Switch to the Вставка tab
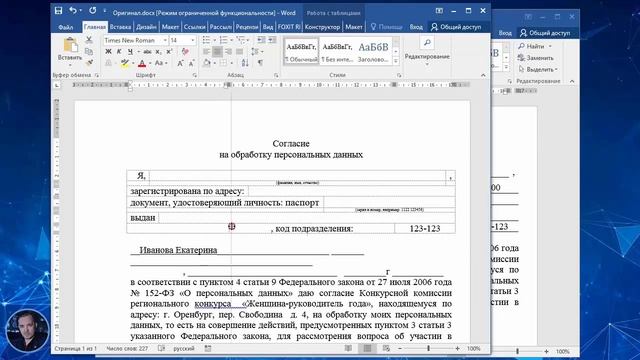Image resolution: width=640 pixels, height=360 pixels. coord(120,27)
